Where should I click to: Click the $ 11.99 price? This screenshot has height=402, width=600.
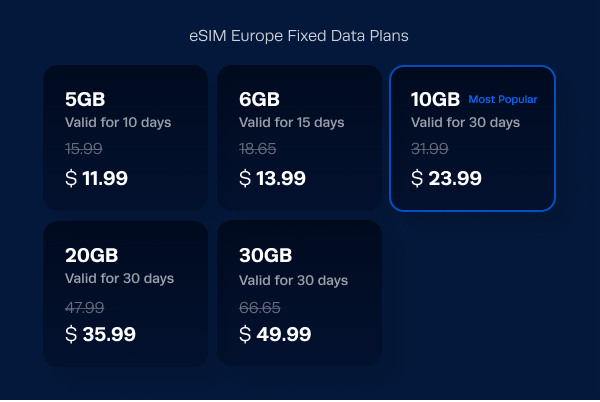tap(96, 178)
